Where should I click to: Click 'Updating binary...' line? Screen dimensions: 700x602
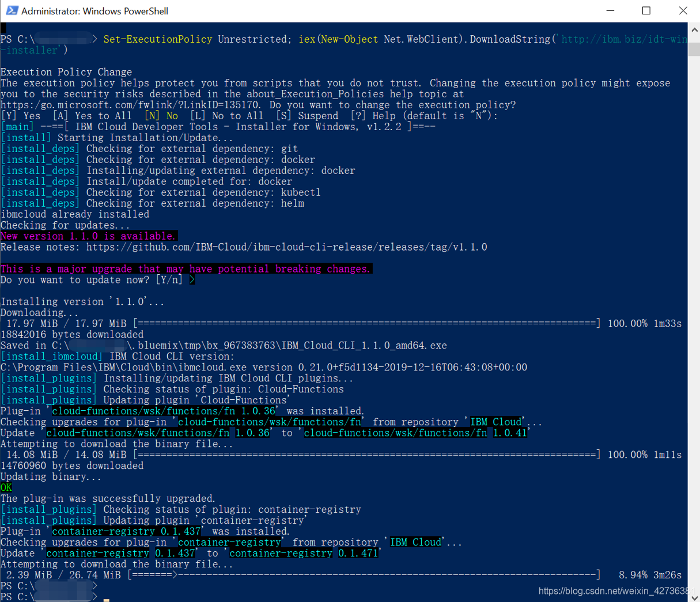tap(51, 477)
